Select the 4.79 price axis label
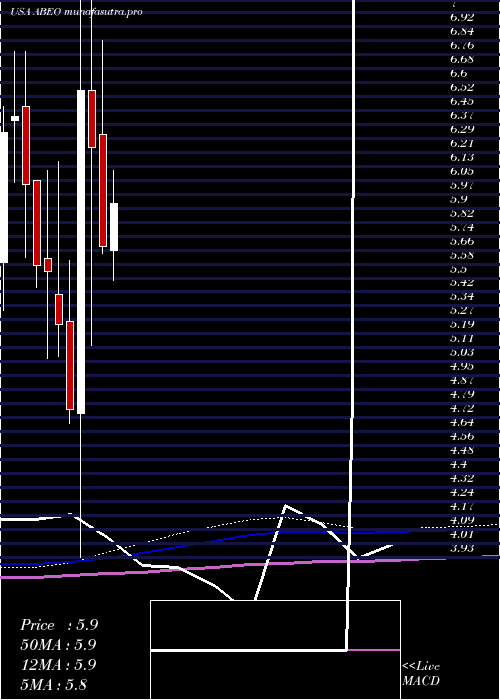The width and height of the screenshot is (500, 700). [x=462, y=395]
